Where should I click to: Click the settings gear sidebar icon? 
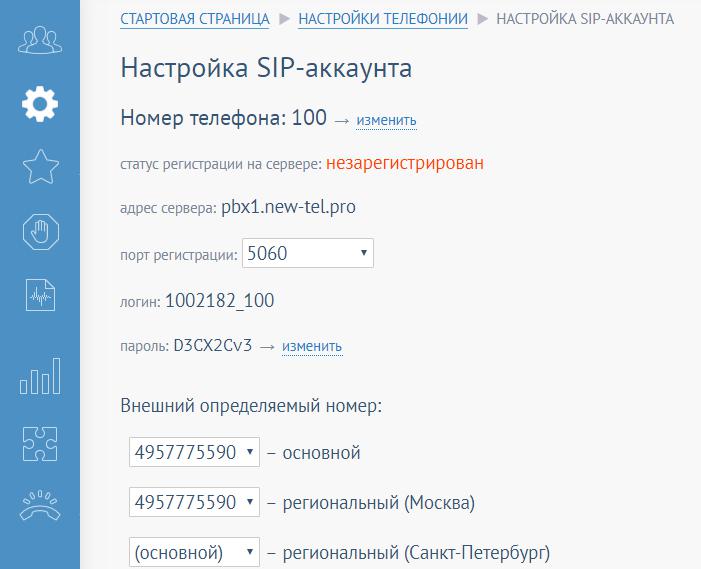40,103
